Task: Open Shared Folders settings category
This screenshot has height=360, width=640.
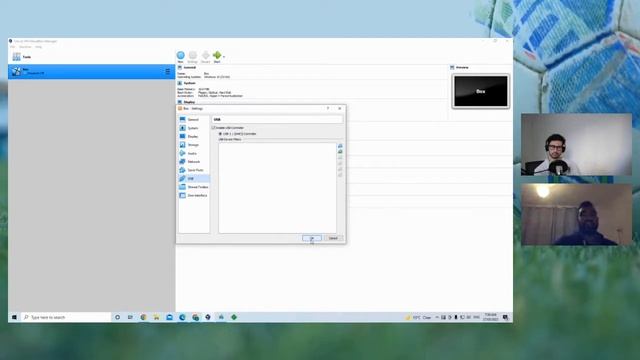Action: (x=194, y=187)
